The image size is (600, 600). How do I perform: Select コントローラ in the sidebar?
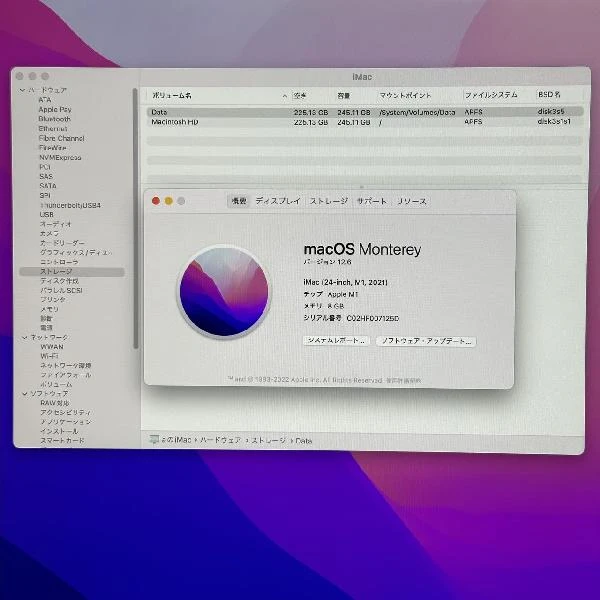tap(59, 262)
